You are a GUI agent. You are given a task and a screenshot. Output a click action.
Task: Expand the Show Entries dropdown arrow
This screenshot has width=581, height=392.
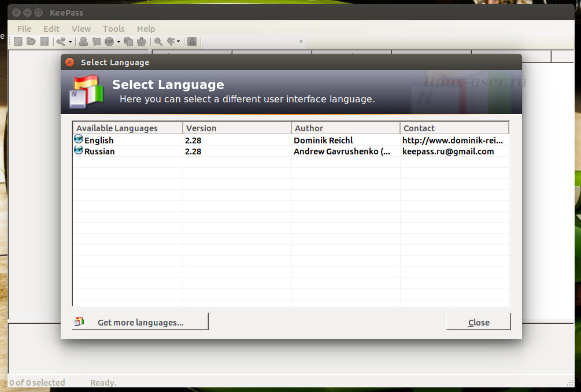click(179, 42)
